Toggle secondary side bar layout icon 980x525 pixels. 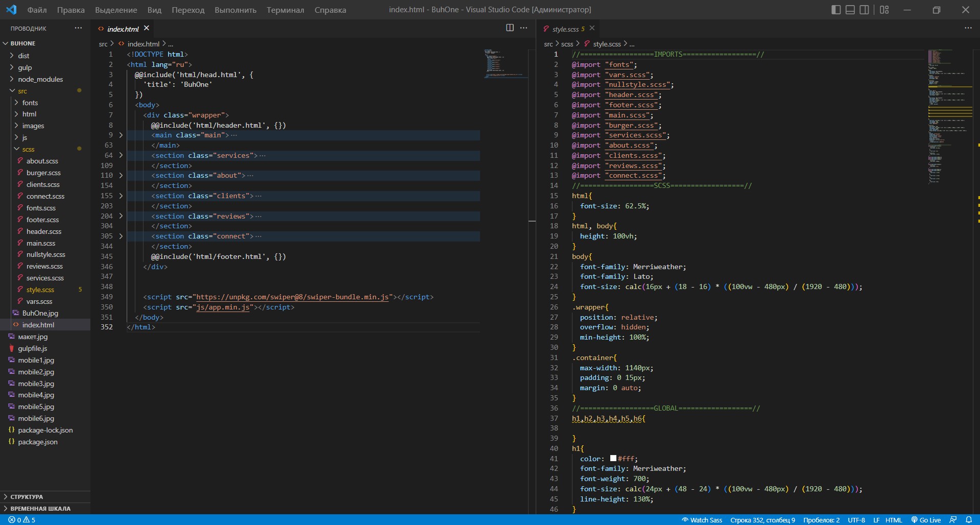[x=864, y=10]
